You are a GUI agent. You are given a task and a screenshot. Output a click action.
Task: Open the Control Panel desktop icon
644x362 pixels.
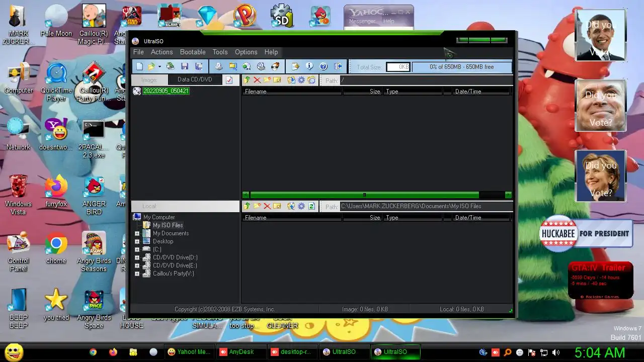click(19, 252)
